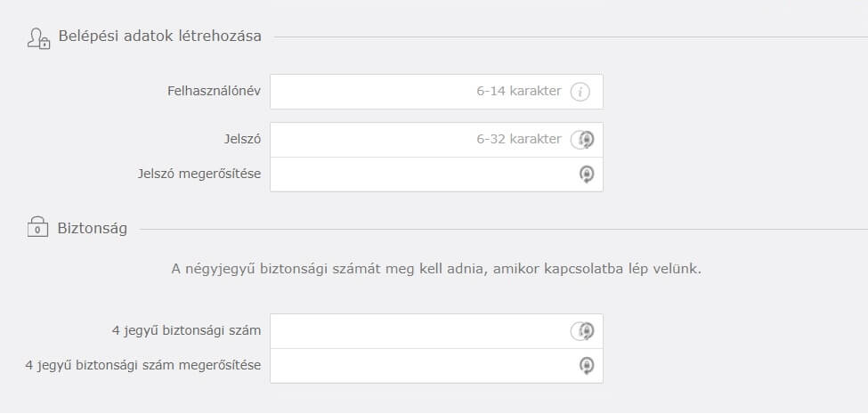The image size is (868, 414).
Task: Click the lock icon in 4 jegyű biztonsági szám field
Action: [585, 331]
